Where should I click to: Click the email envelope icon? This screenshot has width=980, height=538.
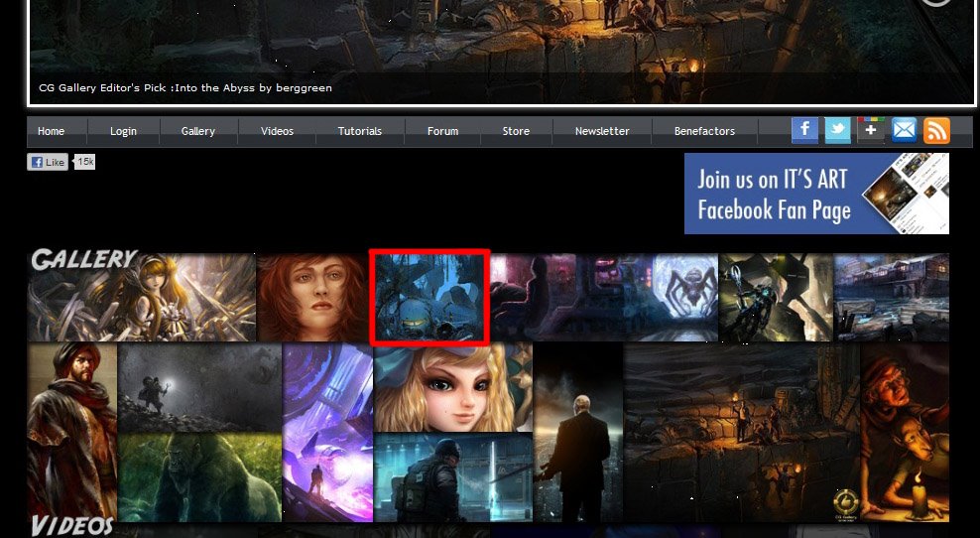coord(904,131)
